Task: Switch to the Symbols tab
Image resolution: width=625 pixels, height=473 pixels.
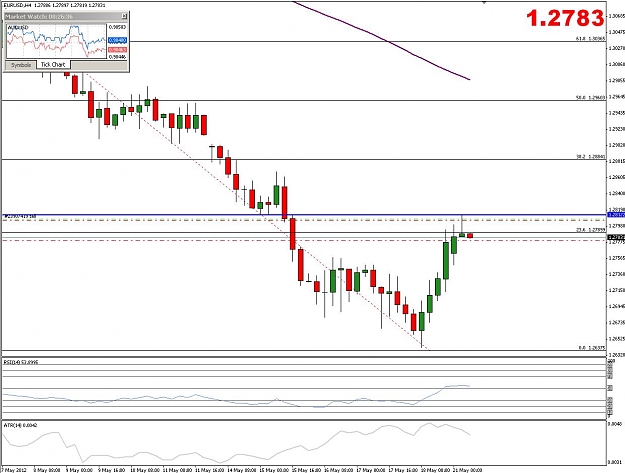Action: click(21, 65)
